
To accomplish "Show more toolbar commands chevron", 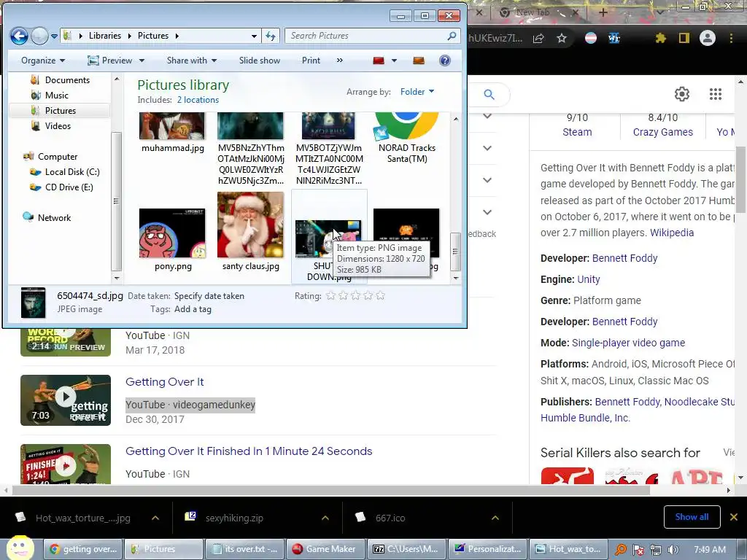I will tap(339, 61).
